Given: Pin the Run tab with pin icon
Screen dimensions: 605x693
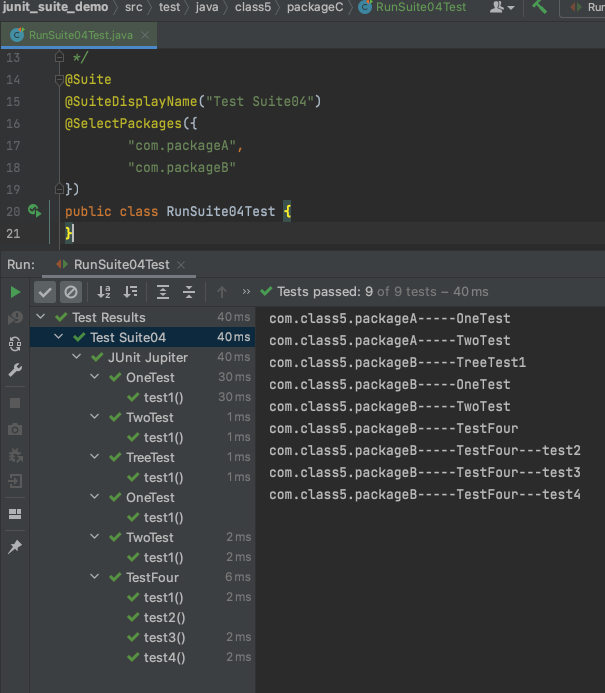Looking at the screenshot, I should (x=15, y=547).
